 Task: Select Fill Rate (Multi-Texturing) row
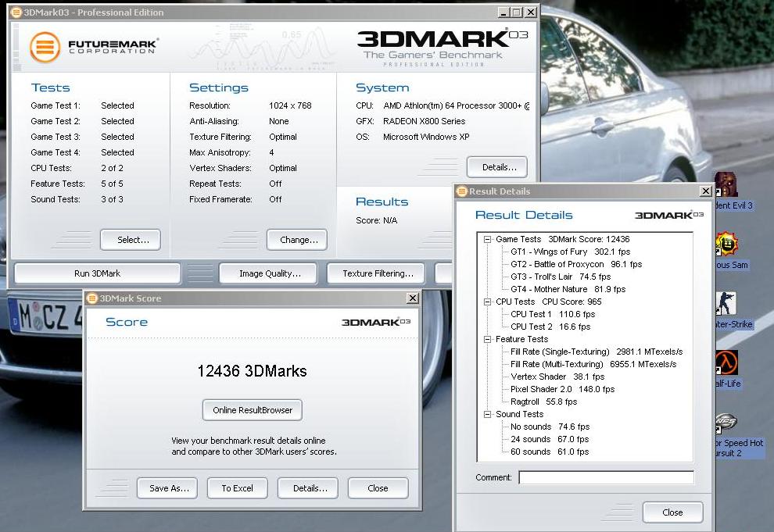tap(593, 364)
